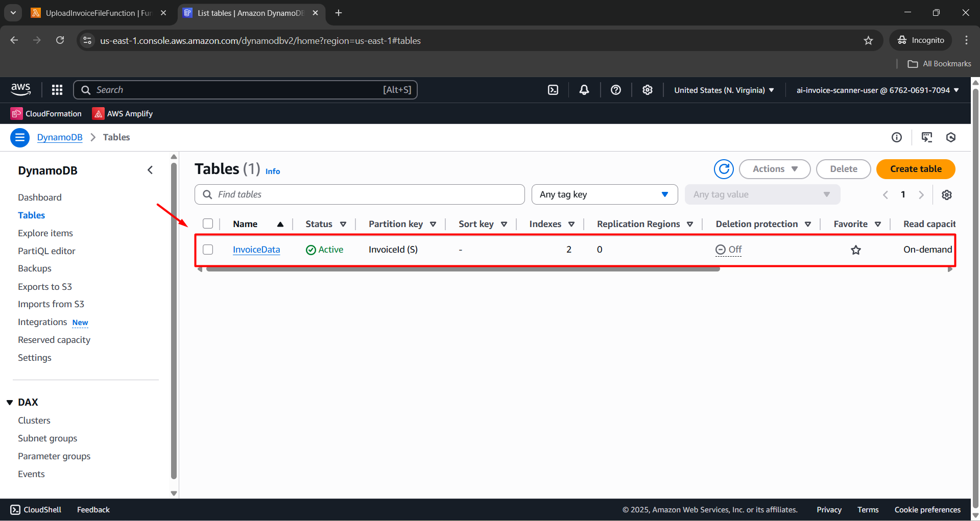Click the Find tables search field
This screenshot has height=521, width=980.
click(360, 194)
